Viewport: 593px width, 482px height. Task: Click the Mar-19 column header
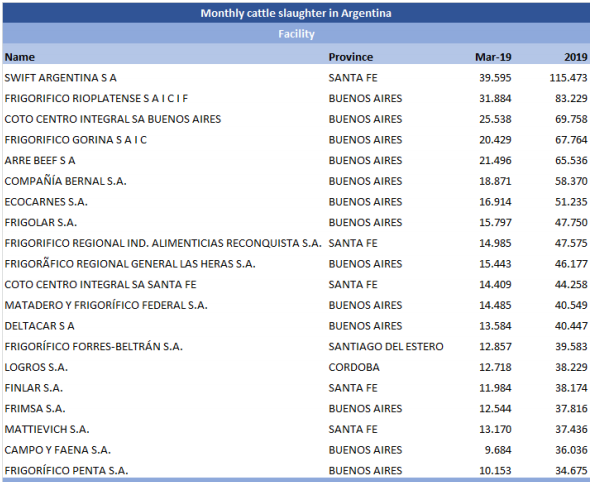point(493,57)
